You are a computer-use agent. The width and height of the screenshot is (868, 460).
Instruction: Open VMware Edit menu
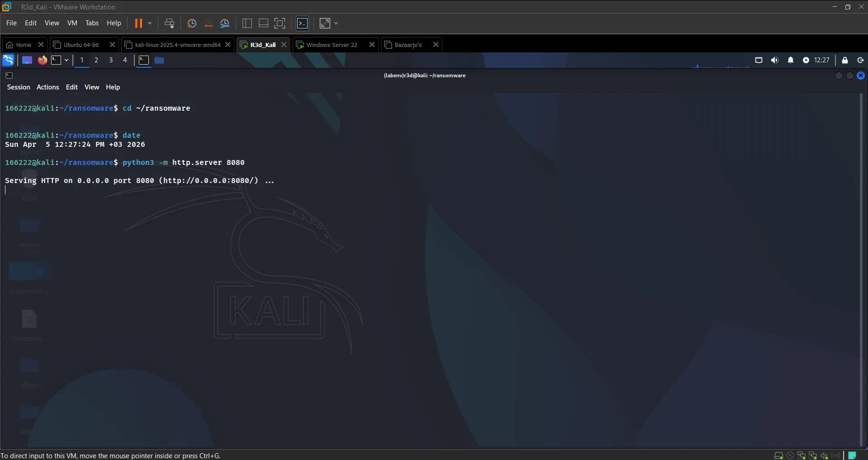(x=31, y=23)
